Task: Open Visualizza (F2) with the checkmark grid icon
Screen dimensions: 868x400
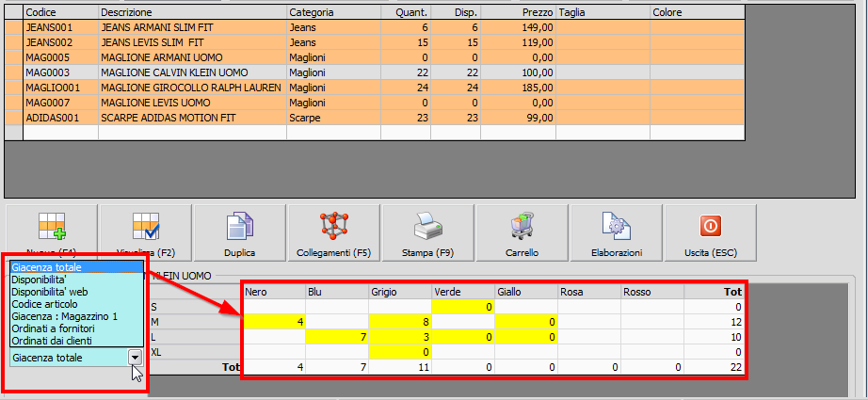Action: [x=146, y=232]
